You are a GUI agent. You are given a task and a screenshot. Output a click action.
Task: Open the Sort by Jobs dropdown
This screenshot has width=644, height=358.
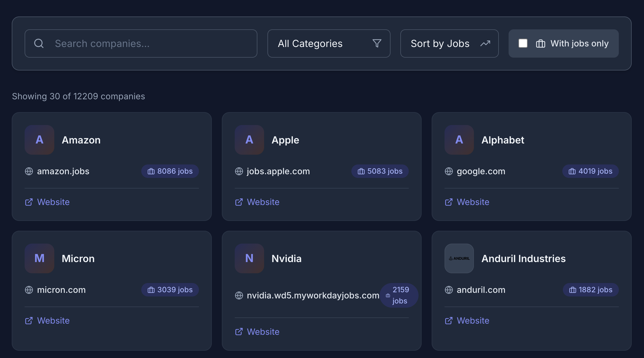(x=449, y=43)
